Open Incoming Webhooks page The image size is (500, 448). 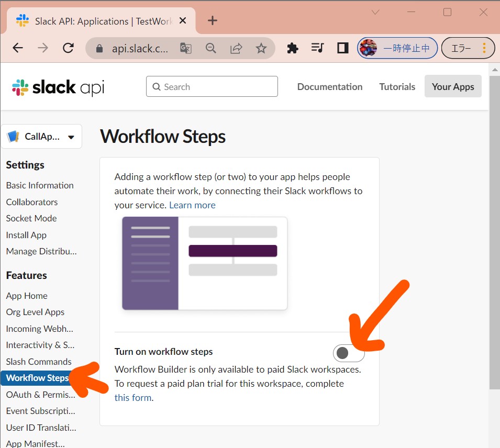click(40, 329)
